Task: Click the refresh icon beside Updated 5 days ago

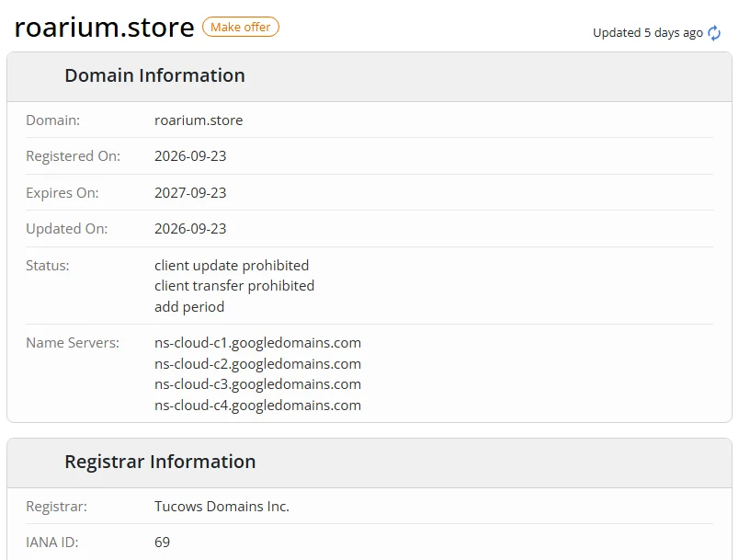Action: pyautogui.click(x=714, y=33)
